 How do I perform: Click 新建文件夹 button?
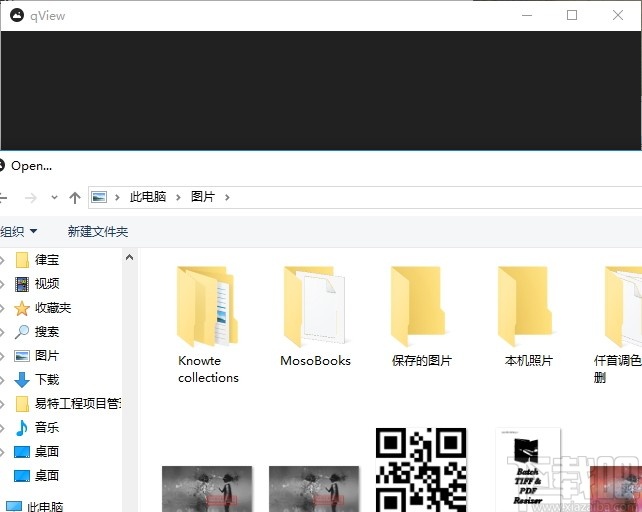coord(98,232)
